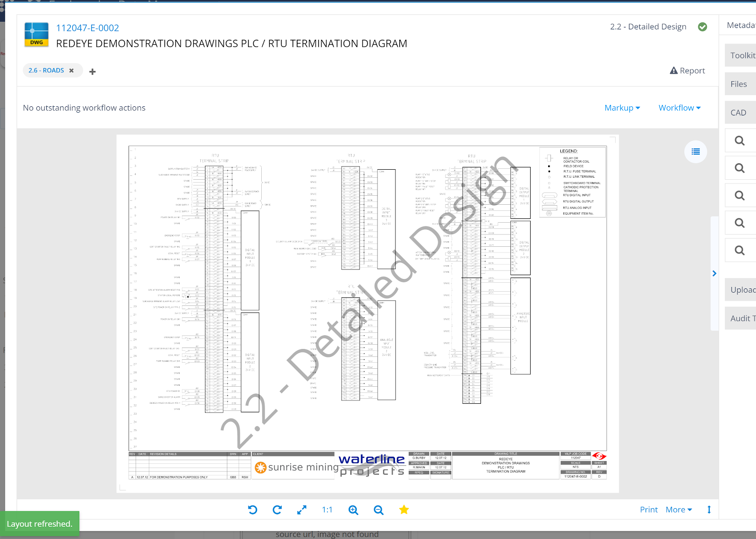Reset zoom to 1:1 scale
Screen dimensions: 756x539
tap(327, 510)
